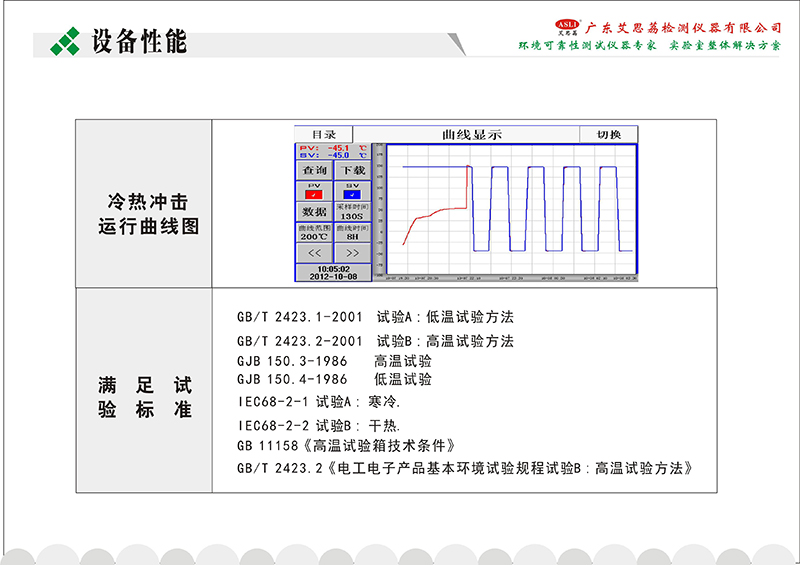
Task: Click the 下载 download button
Action: (353, 171)
